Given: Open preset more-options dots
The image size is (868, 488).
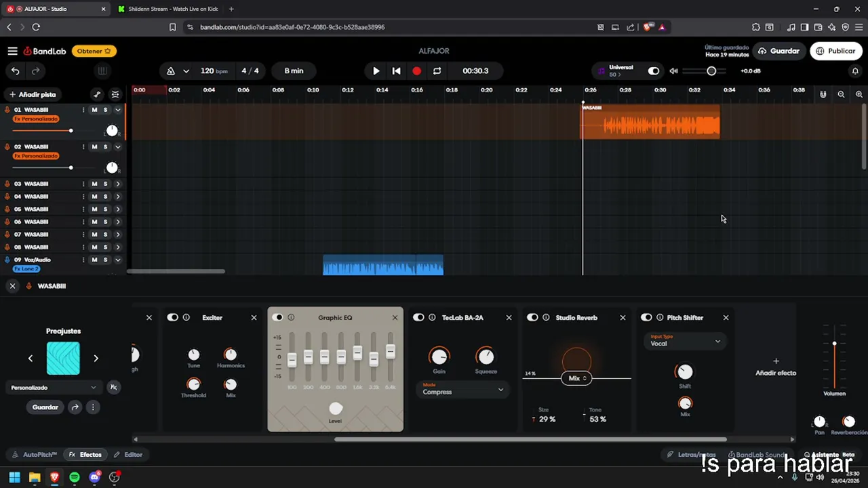Looking at the screenshot, I should [x=93, y=407].
